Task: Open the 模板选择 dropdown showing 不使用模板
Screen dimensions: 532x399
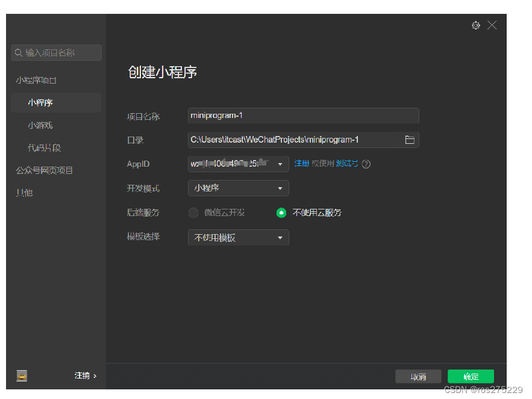Action: coord(238,237)
